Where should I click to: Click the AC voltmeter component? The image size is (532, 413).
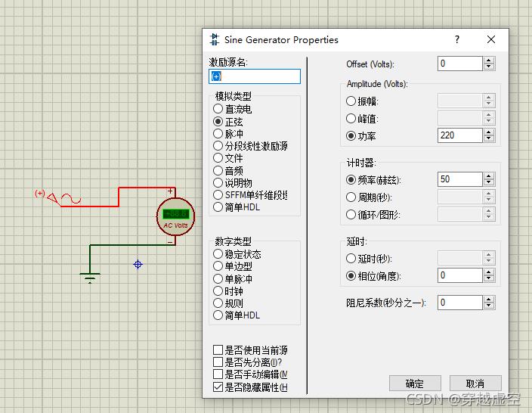(175, 216)
